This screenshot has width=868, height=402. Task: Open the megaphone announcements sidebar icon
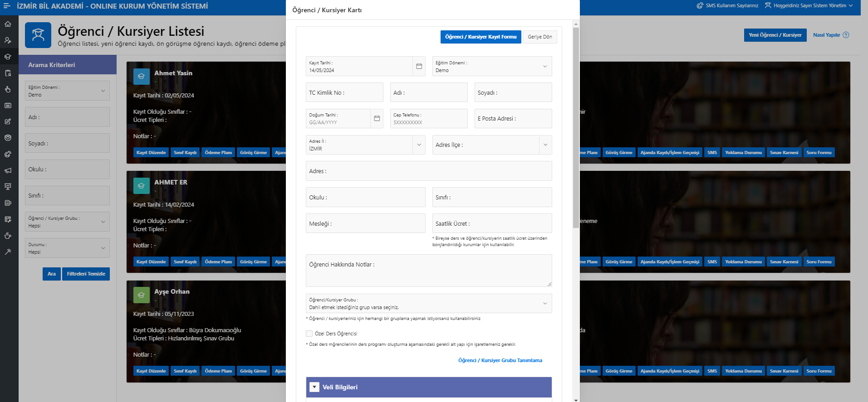8,171
